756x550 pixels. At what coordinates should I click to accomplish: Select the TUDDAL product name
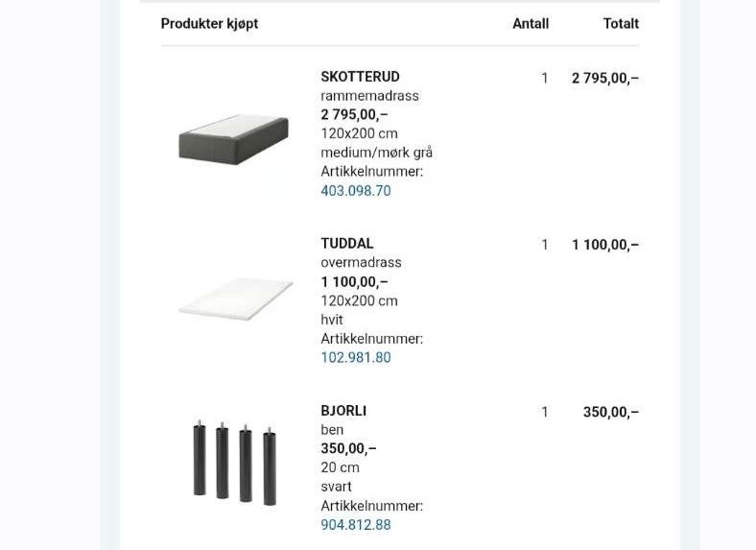click(347, 244)
